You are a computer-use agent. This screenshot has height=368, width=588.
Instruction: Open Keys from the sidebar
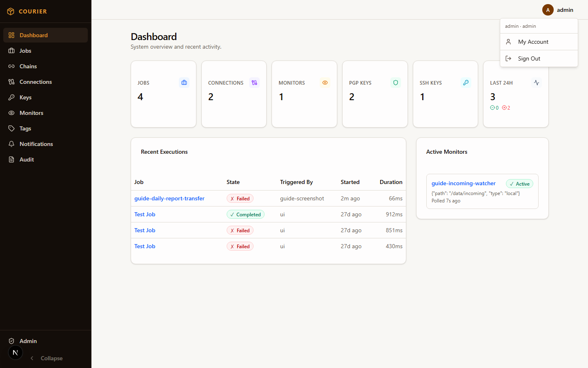coord(26,97)
